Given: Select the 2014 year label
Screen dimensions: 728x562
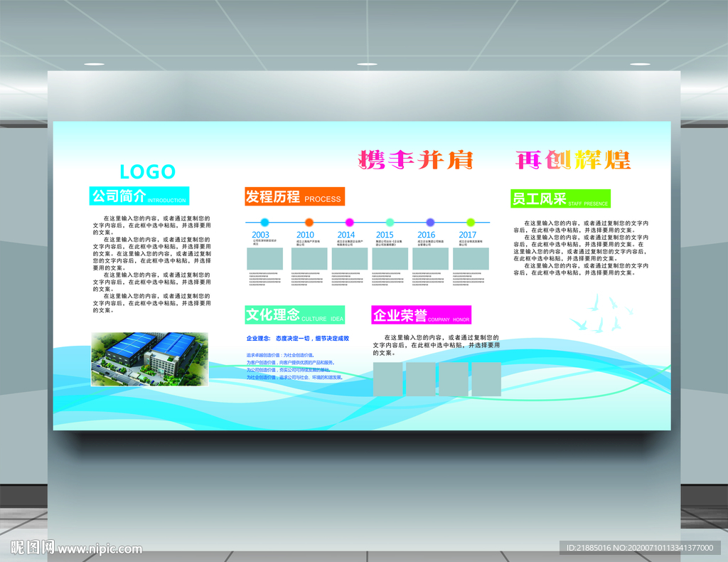Looking at the screenshot, I should (x=346, y=235).
